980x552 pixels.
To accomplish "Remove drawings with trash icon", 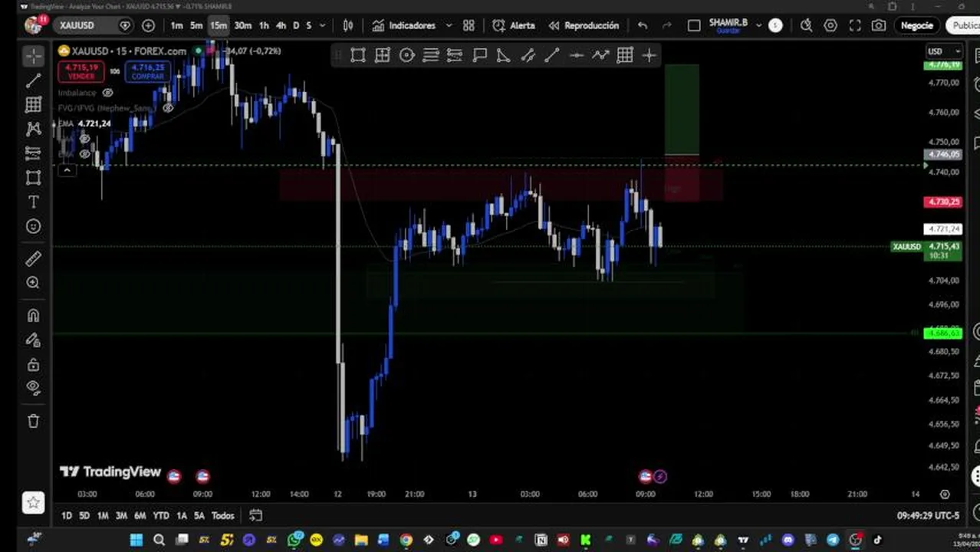I will [33, 421].
